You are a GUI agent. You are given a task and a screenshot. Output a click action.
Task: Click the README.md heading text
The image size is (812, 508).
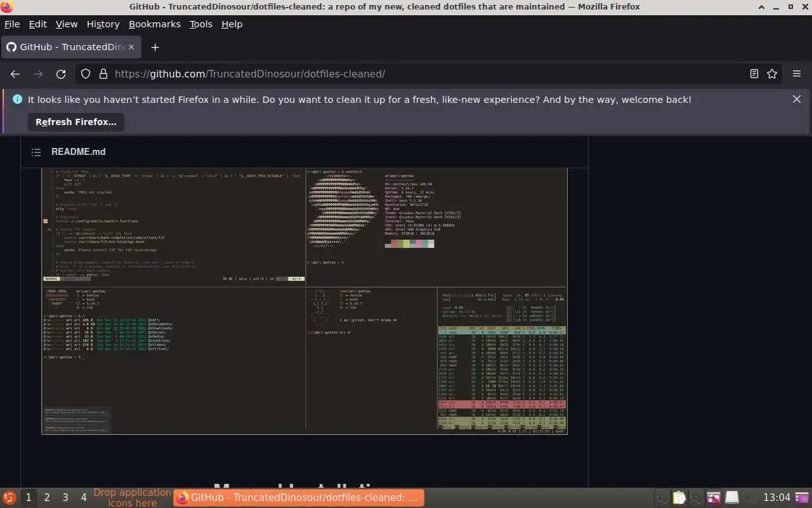[x=79, y=152]
